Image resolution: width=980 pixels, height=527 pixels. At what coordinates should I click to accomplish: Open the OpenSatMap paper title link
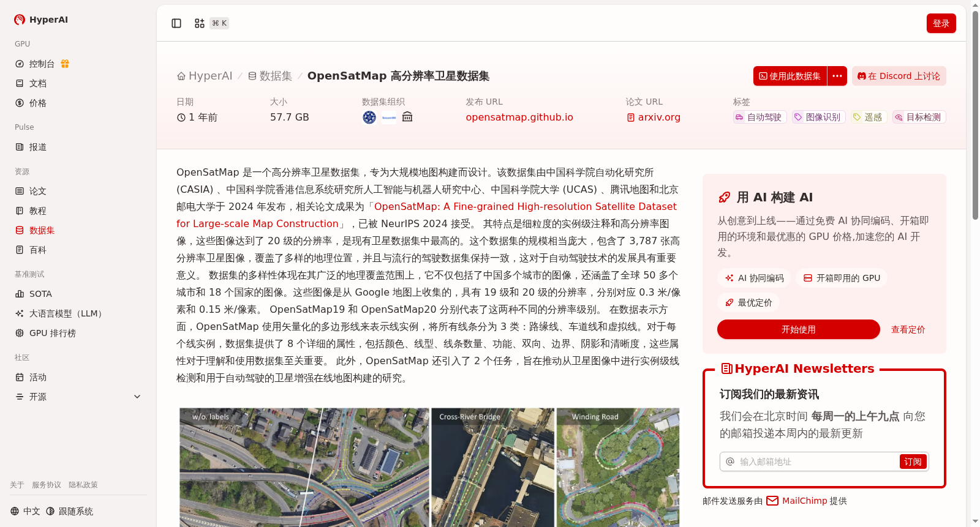click(427, 215)
